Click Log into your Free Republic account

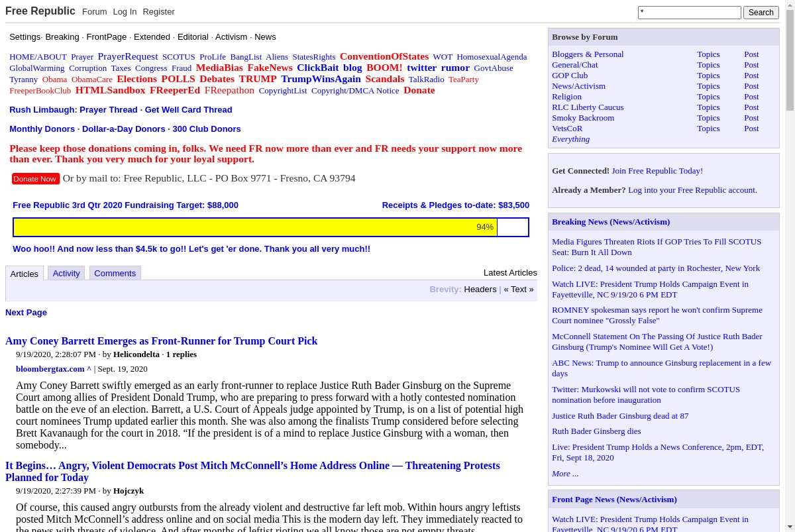[692, 190]
